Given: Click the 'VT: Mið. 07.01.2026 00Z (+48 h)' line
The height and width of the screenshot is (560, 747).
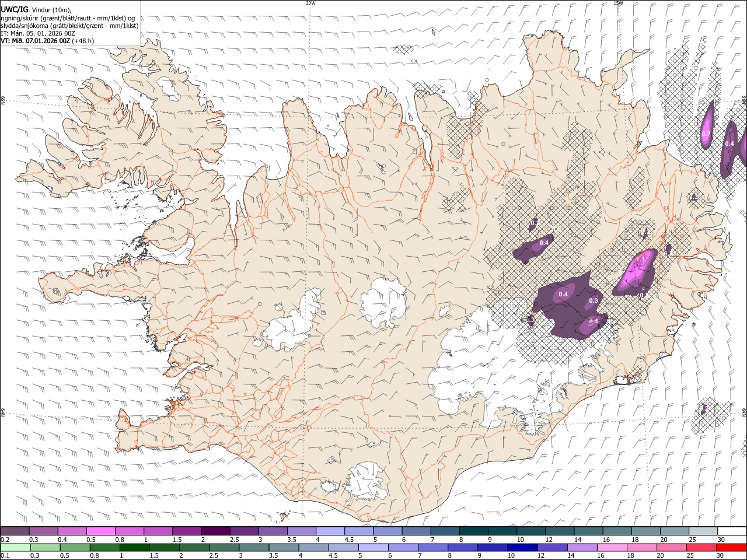Looking at the screenshot, I should tap(47, 41).
